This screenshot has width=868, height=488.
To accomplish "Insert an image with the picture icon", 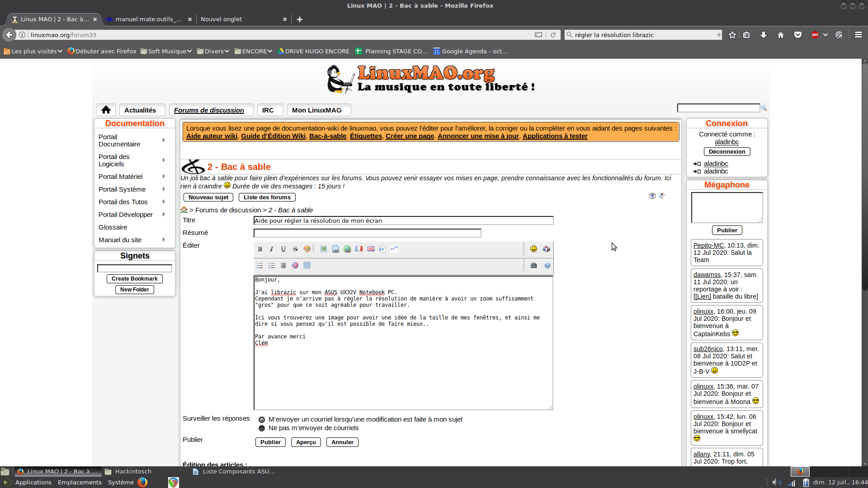I will click(x=324, y=249).
